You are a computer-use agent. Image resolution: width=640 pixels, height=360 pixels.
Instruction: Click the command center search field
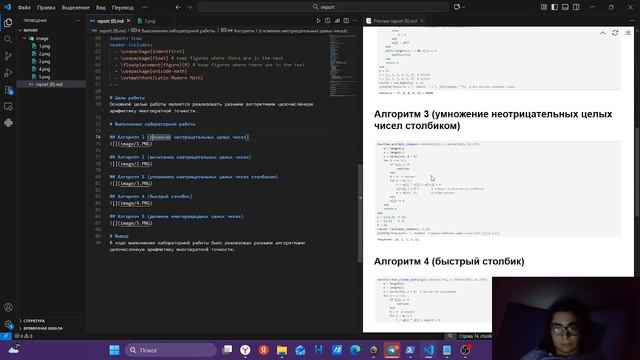(323, 7)
